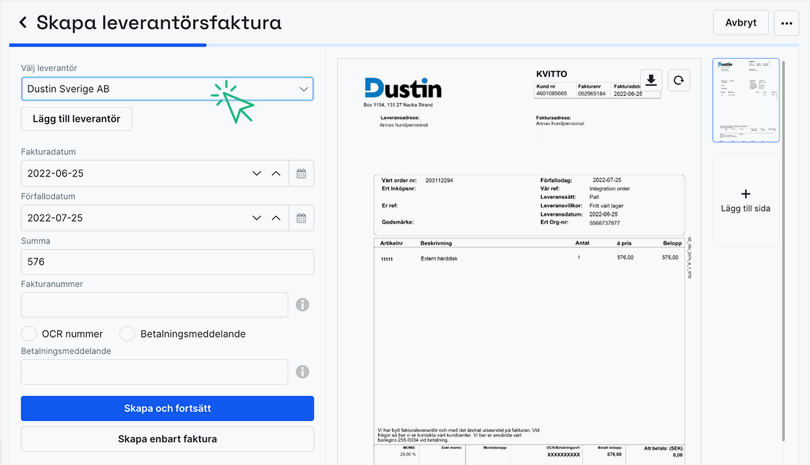This screenshot has height=465, width=810.
Task: Click info icon beside Fakturanummer field
Action: coord(302,305)
